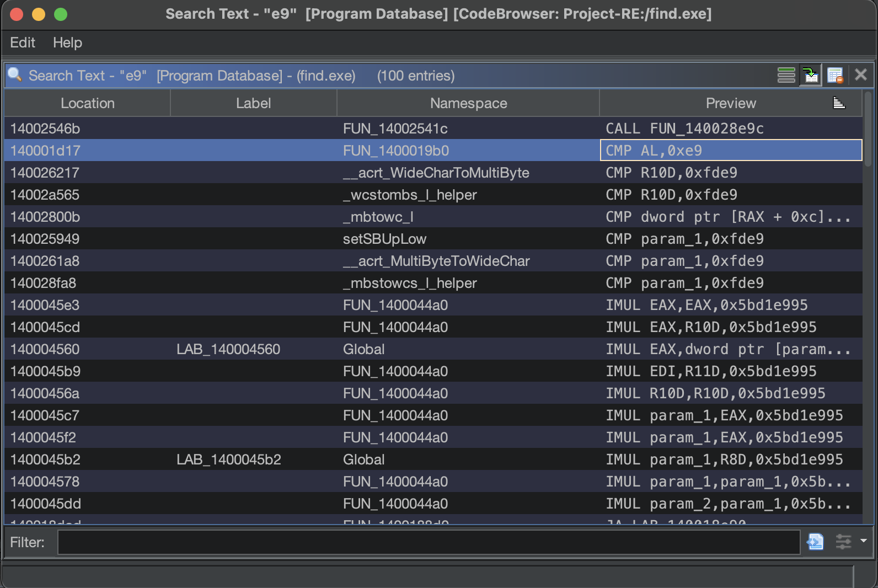Click the macOS green zoom window button

click(61, 14)
